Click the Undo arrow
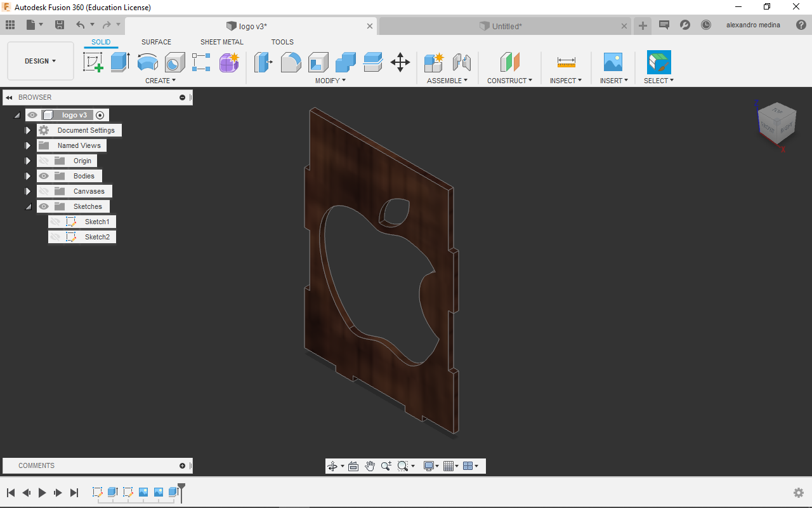Screen dimensions: 812x508 tap(80, 25)
